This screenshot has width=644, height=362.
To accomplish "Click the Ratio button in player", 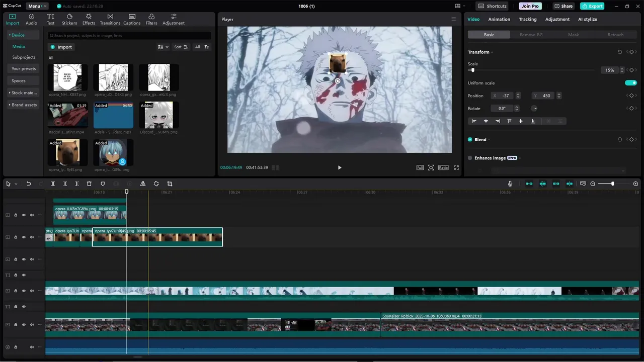I will click(x=443, y=167).
